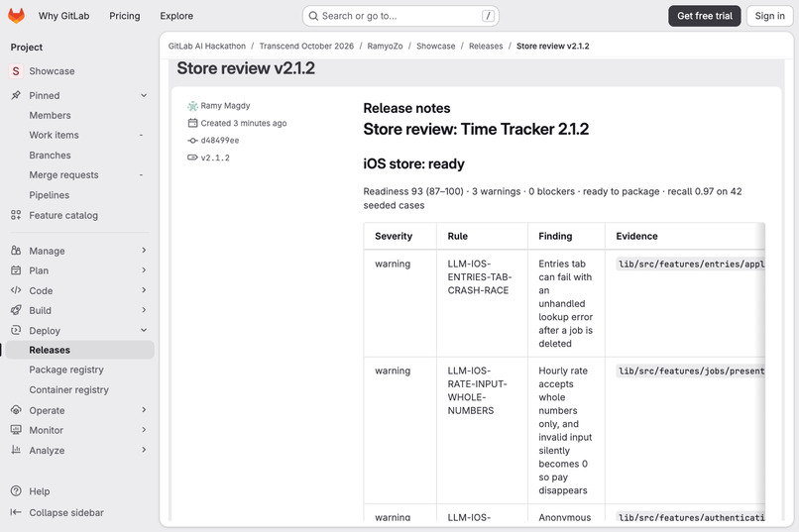The image size is (799, 532).
Task: Click the GitLab fox logo
Action: (16, 16)
